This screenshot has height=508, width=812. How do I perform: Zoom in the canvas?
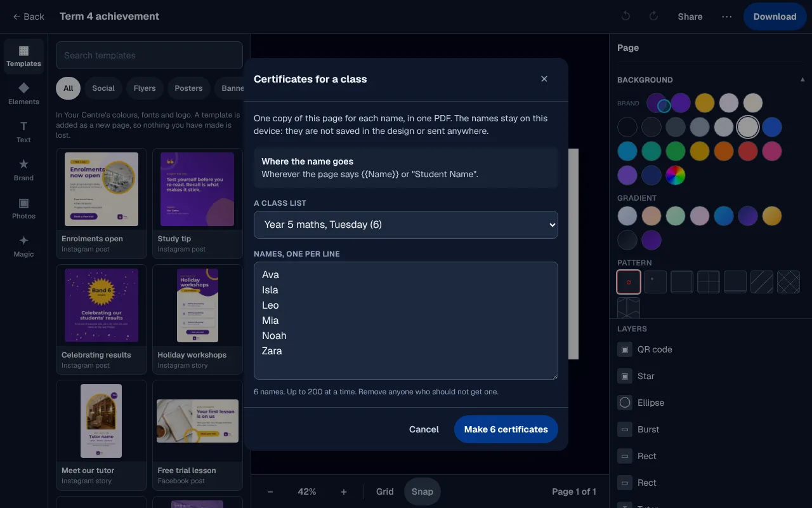click(x=344, y=491)
